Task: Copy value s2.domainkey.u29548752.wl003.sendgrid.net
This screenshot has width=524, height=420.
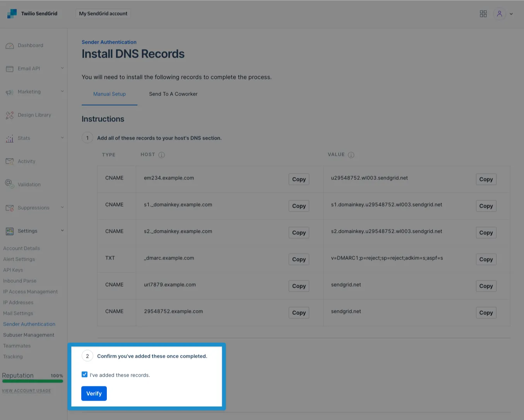Action: [x=486, y=233]
